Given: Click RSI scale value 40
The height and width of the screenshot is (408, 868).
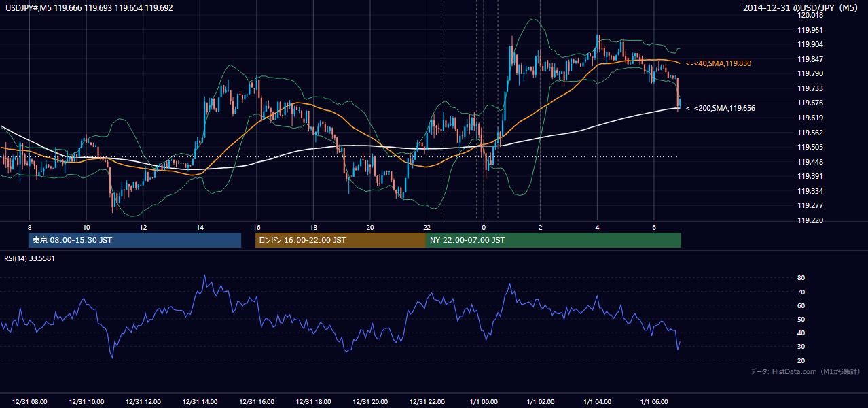Looking at the screenshot, I should [801, 333].
